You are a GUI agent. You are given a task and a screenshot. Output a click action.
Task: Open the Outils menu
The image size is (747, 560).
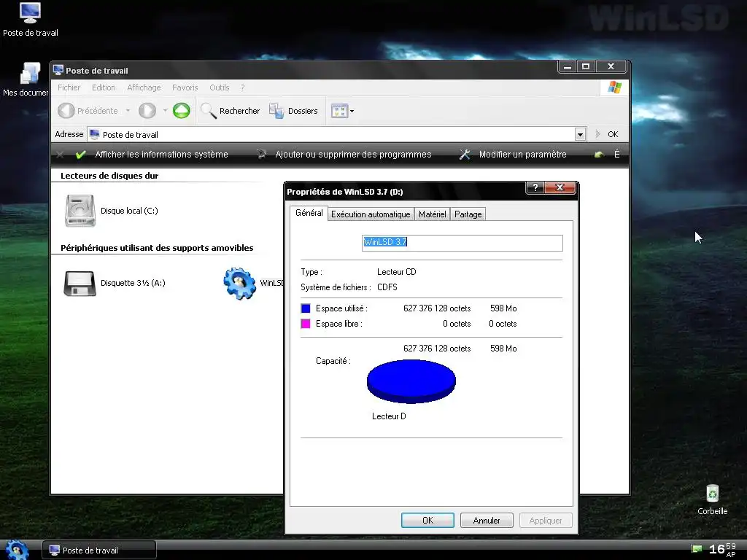click(219, 87)
